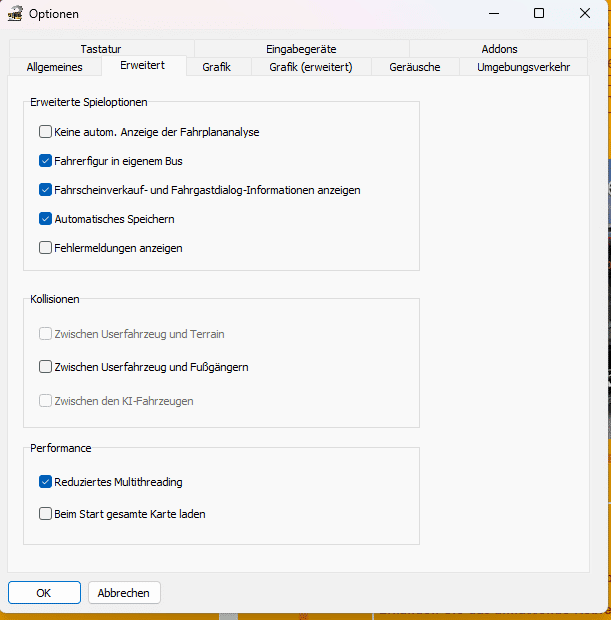Screen dimensions: 611x620
Task: Open the Eingabegeräte tab
Action: point(301,49)
